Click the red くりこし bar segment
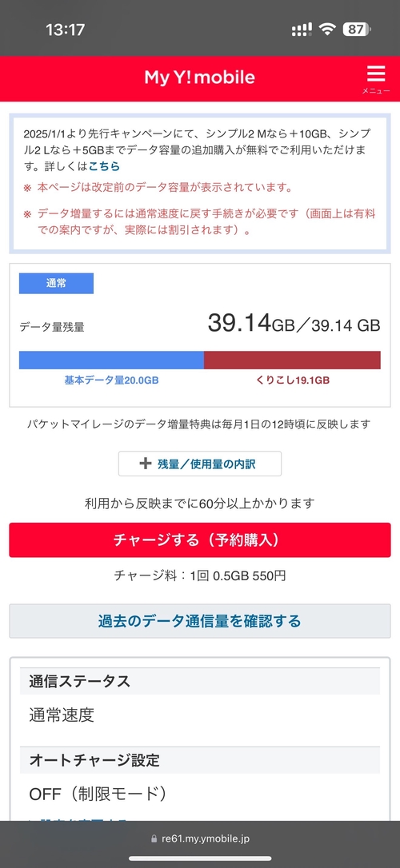The image size is (400, 868). point(292,360)
